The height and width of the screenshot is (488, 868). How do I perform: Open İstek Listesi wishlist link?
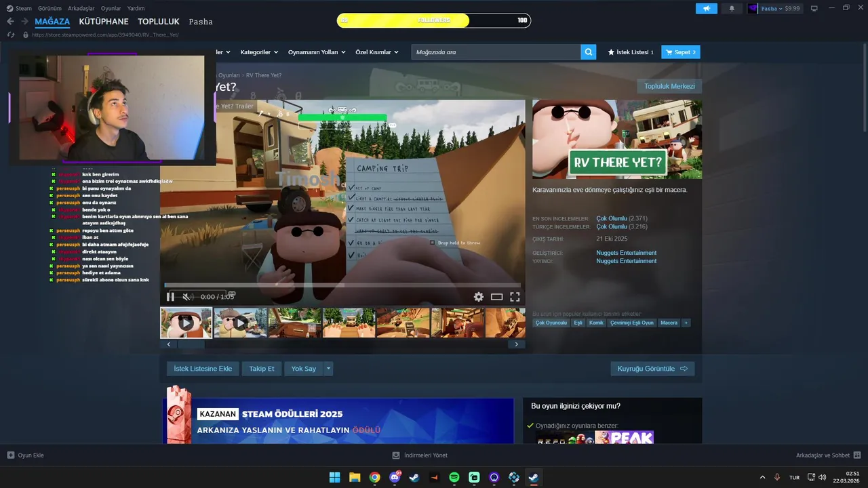coord(631,52)
